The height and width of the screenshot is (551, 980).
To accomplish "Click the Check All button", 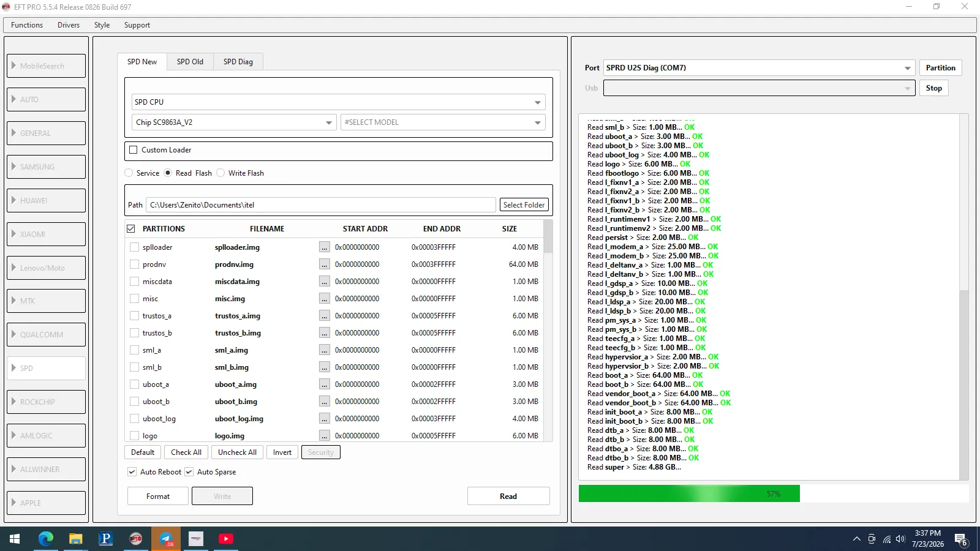I will tap(186, 452).
